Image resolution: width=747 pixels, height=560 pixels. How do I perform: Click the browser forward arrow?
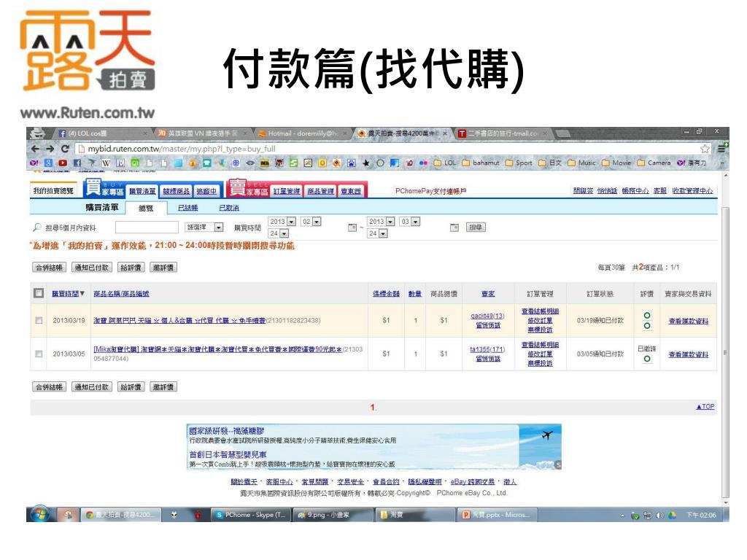(x=50, y=149)
